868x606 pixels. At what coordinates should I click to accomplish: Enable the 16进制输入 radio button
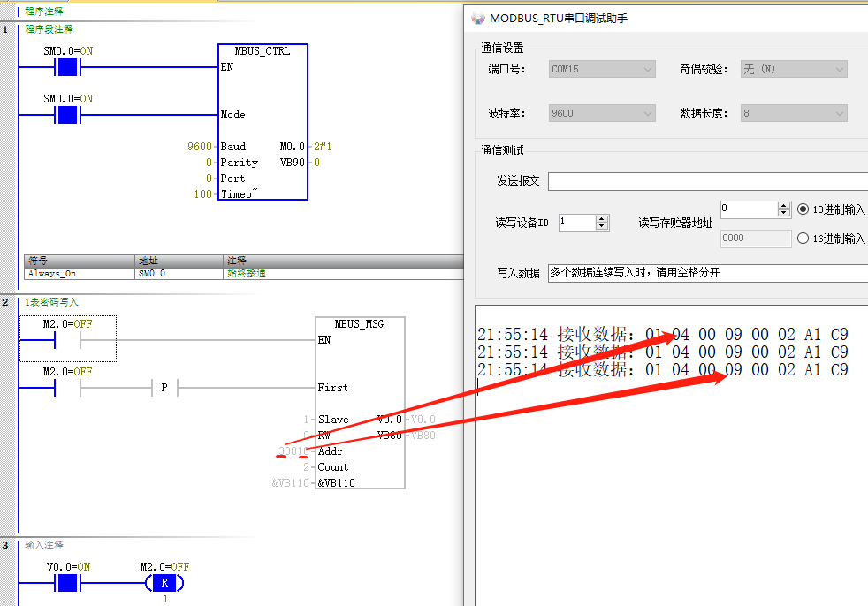point(803,238)
